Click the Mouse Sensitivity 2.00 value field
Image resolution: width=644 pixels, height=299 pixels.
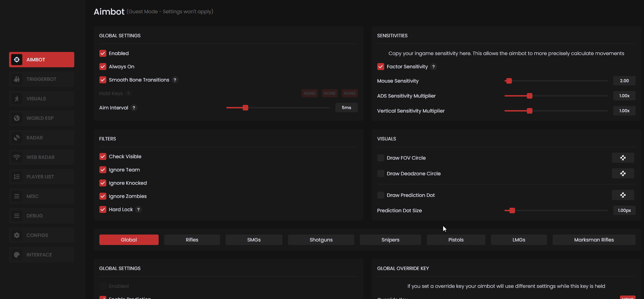624,81
